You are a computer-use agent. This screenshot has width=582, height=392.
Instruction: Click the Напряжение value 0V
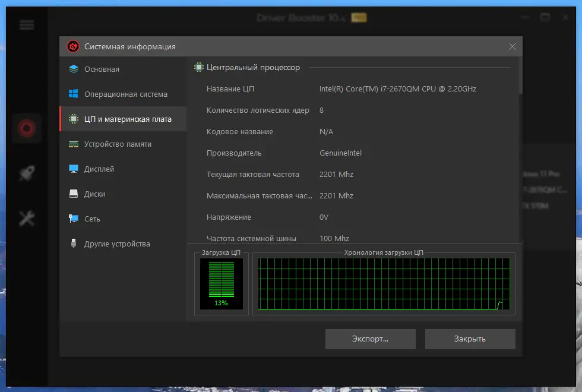(x=324, y=217)
